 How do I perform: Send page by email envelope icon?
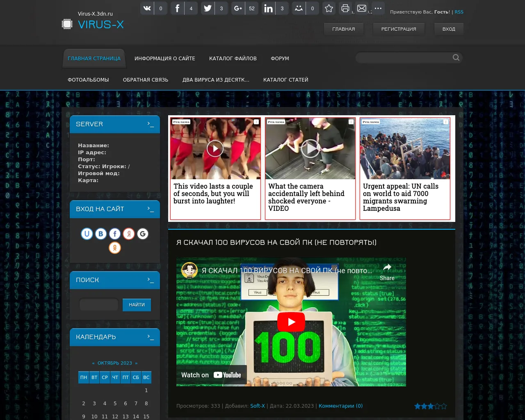362,8
